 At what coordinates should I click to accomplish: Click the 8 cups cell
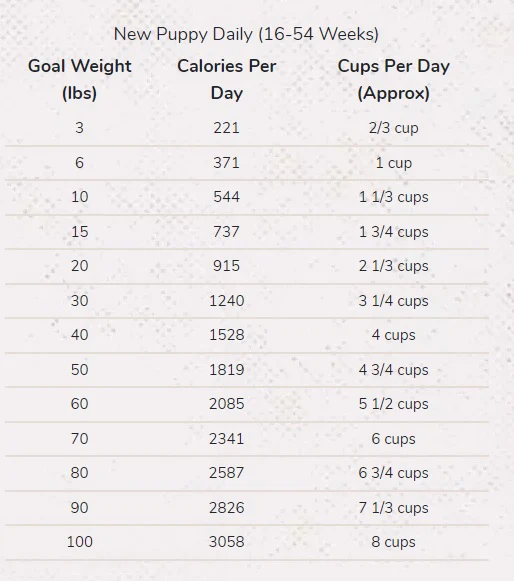[x=394, y=542]
